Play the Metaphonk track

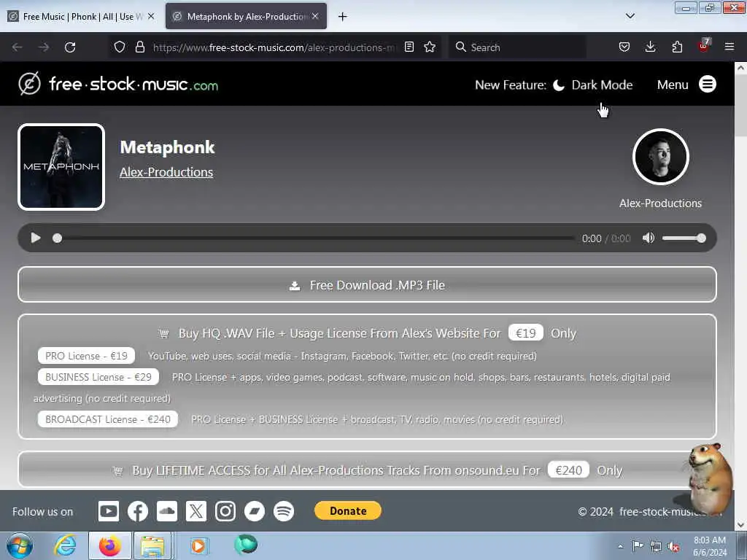(36, 238)
